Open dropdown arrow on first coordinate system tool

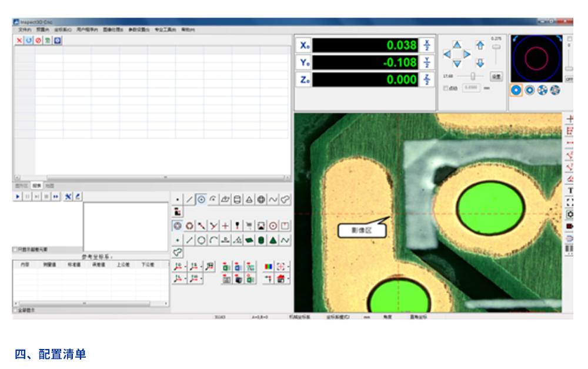pos(185,267)
